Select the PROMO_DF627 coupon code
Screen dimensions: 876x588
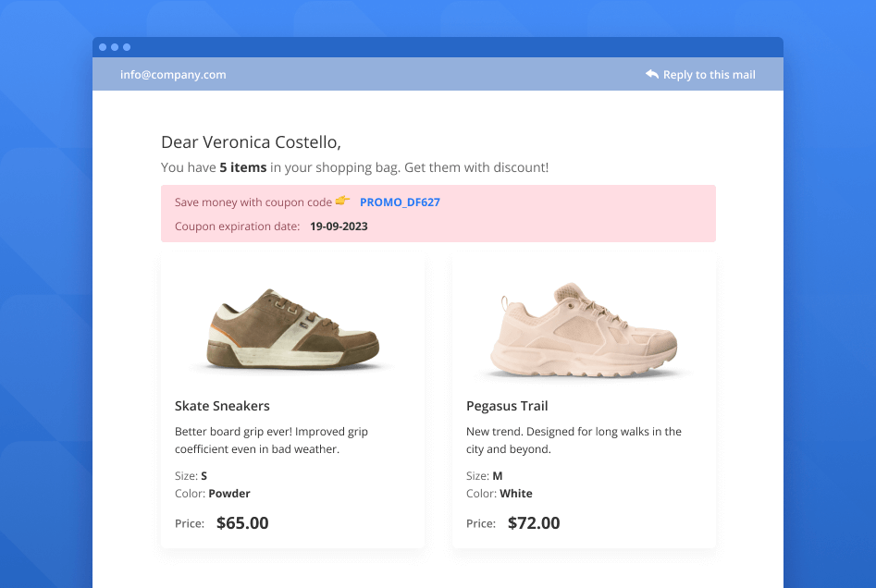400,202
